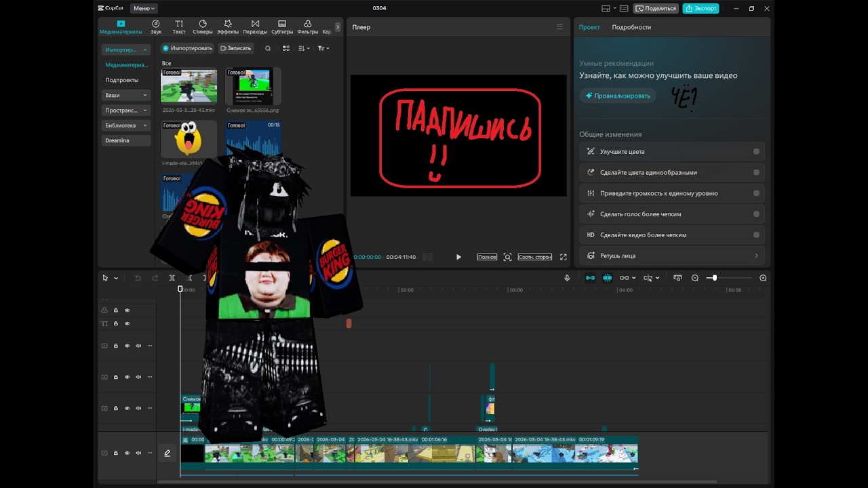Switch to the Подробности tab
Image resolution: width=868 pixels, height=488 pixels.
631,27
